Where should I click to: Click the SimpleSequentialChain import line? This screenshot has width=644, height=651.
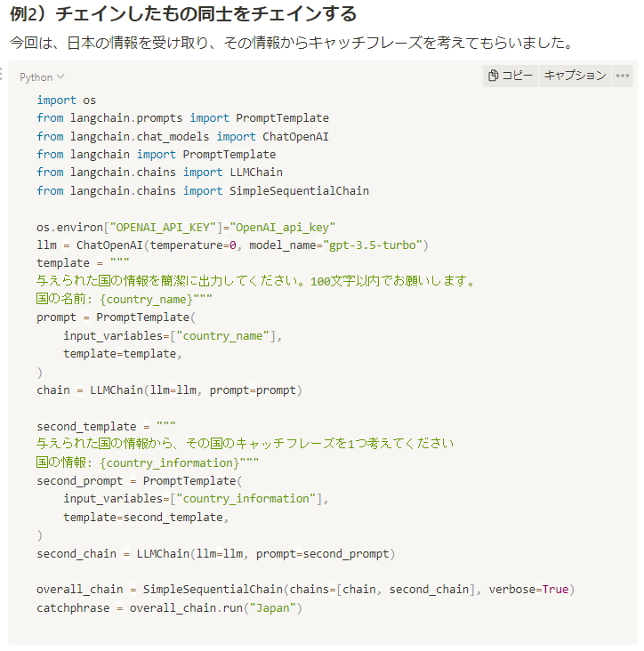[203, 190]
